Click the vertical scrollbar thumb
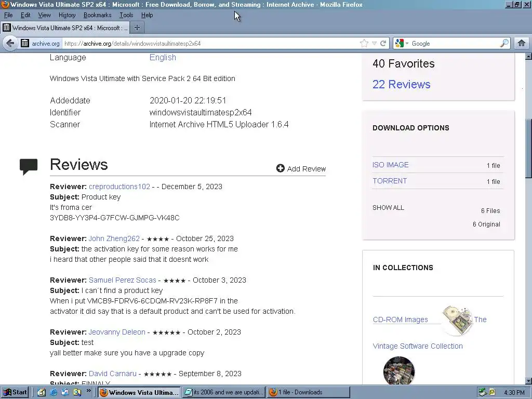Viewport: 532px width, 399px height. point(528,148)
